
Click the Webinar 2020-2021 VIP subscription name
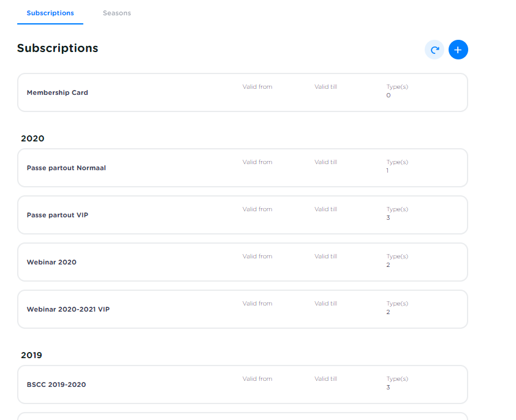click(x=68, y=310)
